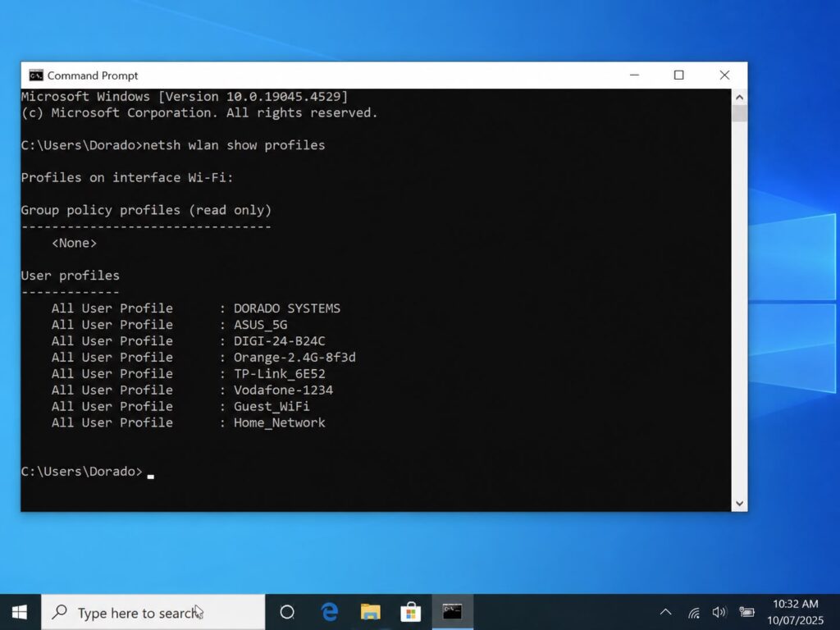Maximize the Command Prompt window
The width and height of the screenshot is (840, 630).
tap(678, 75)
